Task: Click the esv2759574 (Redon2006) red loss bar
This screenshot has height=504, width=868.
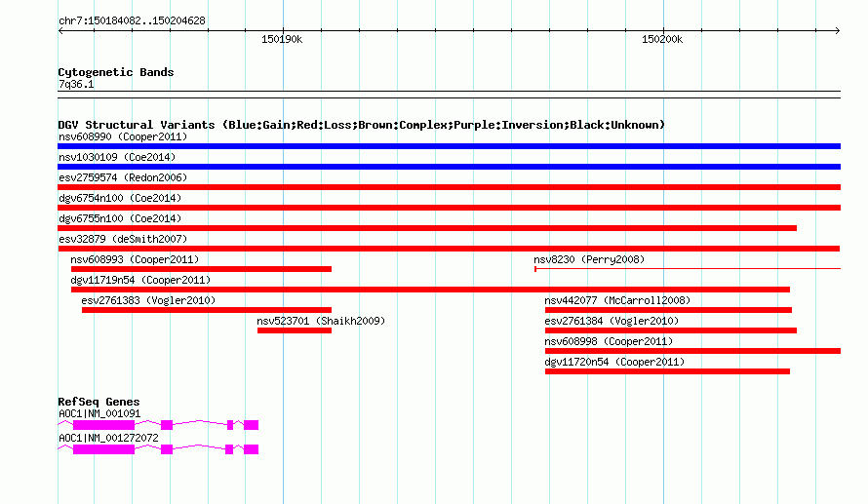Action: pyautogui.click(x=449, y=187)
